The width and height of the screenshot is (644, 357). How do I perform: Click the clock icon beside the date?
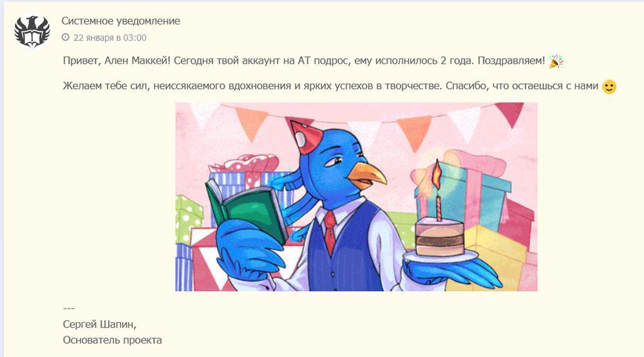pyautogui.click(x=66, y=37)
